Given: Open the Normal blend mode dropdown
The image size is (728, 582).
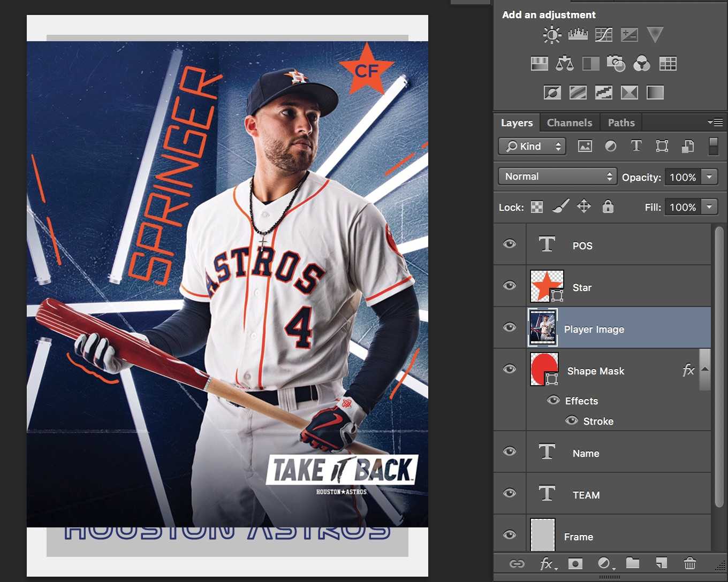Looking at the screenshot, I should (557, 177).
